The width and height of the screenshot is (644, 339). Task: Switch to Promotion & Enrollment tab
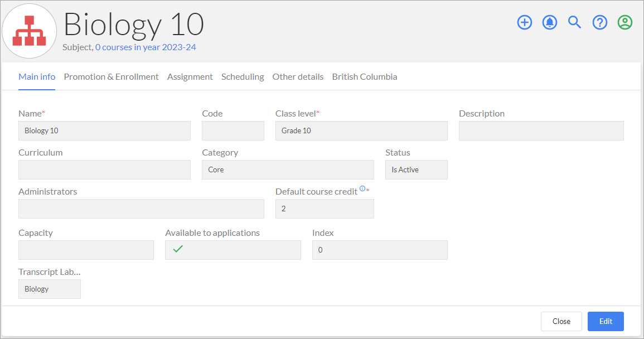point(112,77)
